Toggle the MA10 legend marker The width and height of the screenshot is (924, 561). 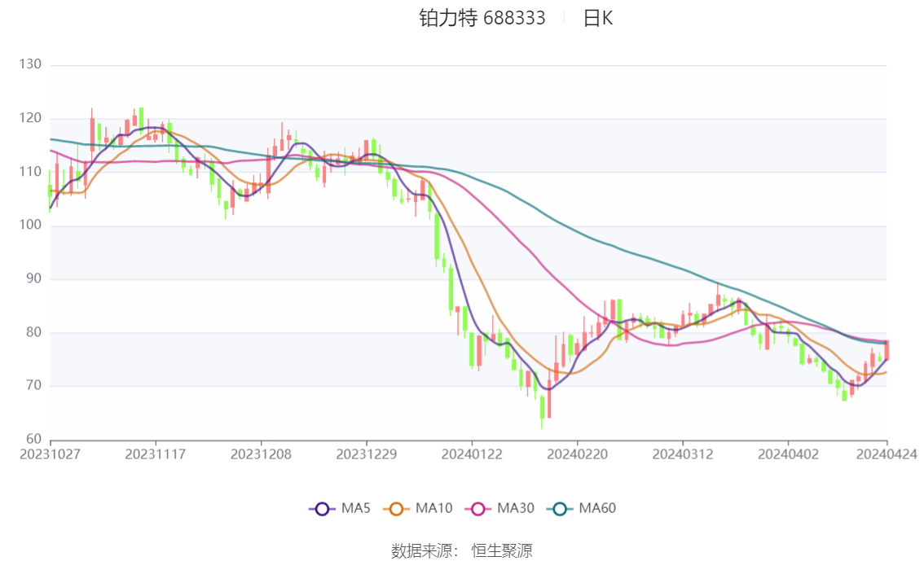click(x=396, y=509)
